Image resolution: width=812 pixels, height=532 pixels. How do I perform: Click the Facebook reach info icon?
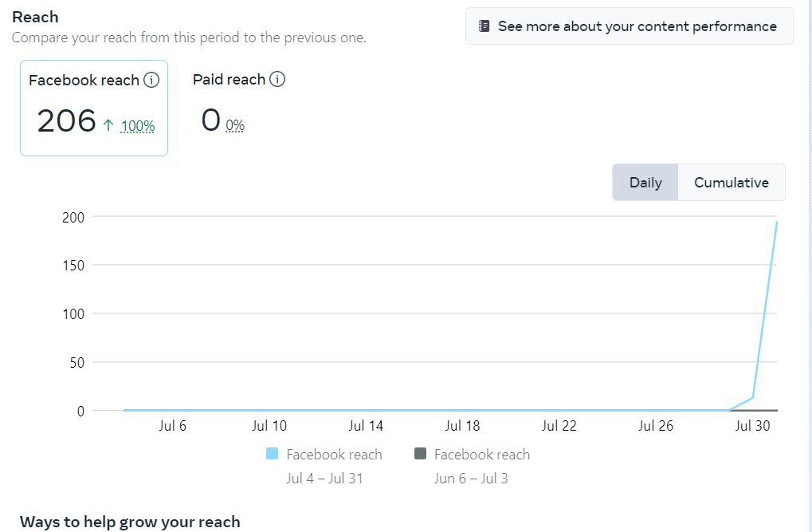coord(151,81)
